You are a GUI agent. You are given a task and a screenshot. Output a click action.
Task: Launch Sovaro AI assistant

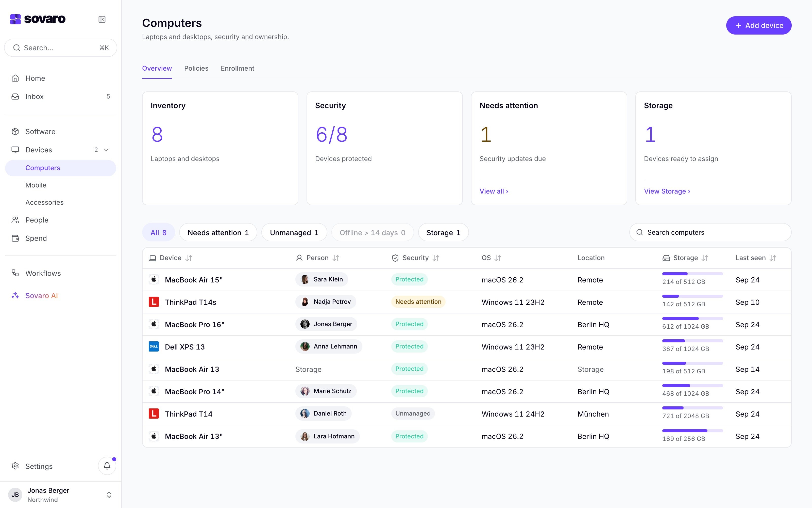[x=60, y=296]
